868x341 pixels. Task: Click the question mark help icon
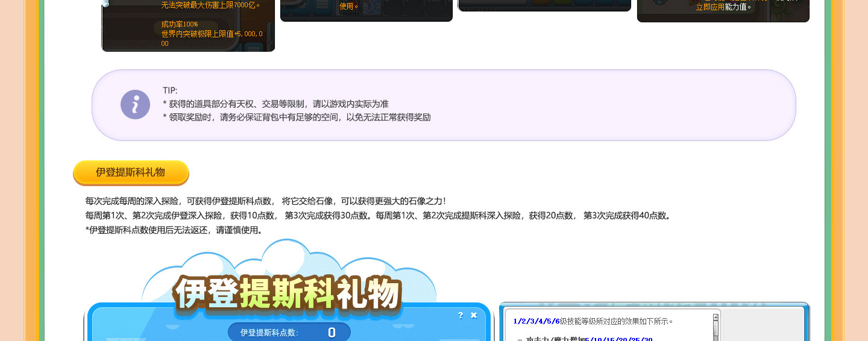(461, 315)
